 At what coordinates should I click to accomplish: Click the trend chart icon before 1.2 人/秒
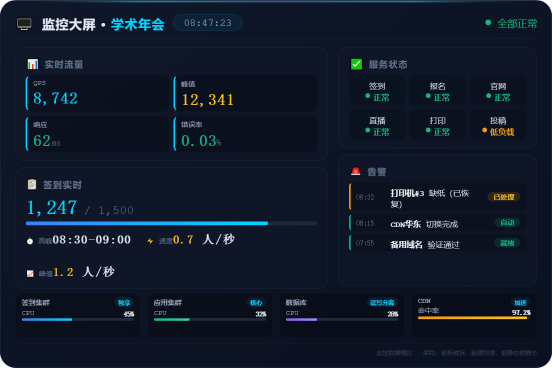(30, 273)
